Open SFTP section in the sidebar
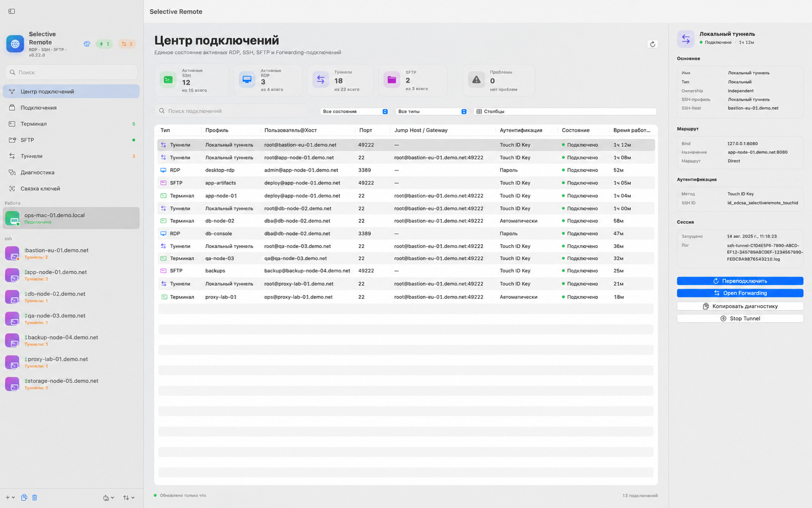Viewport: 812px width, 508px height. point(71,140)
